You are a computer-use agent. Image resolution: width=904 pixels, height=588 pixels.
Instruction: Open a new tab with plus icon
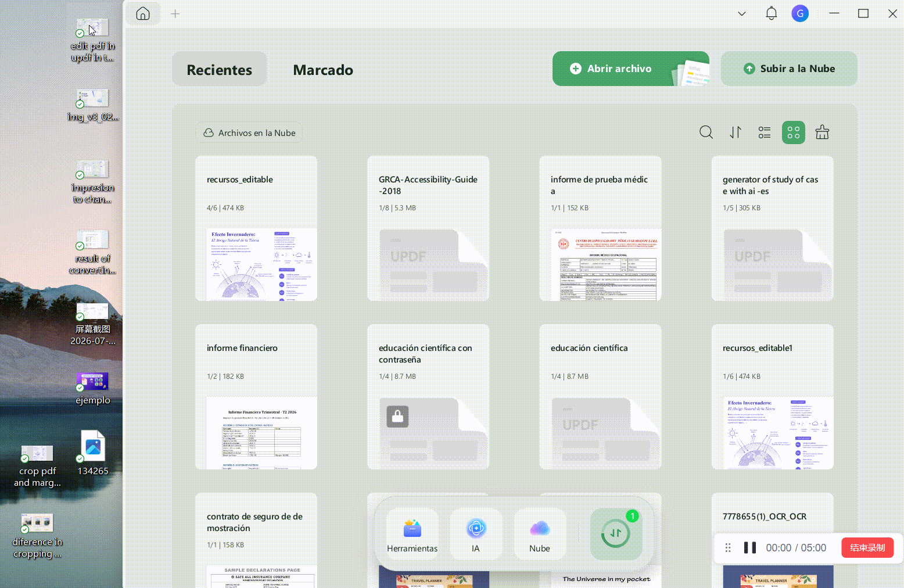click(x=175, y=14)
